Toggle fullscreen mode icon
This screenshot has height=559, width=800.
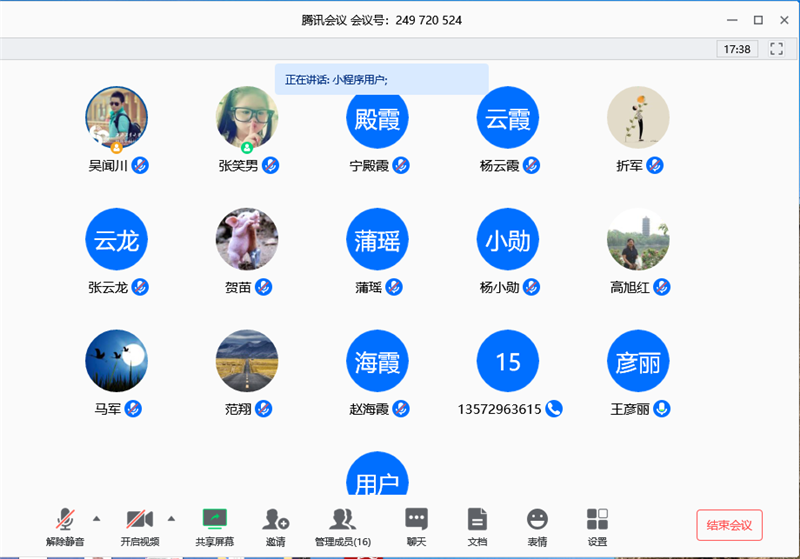coord(777,49)
